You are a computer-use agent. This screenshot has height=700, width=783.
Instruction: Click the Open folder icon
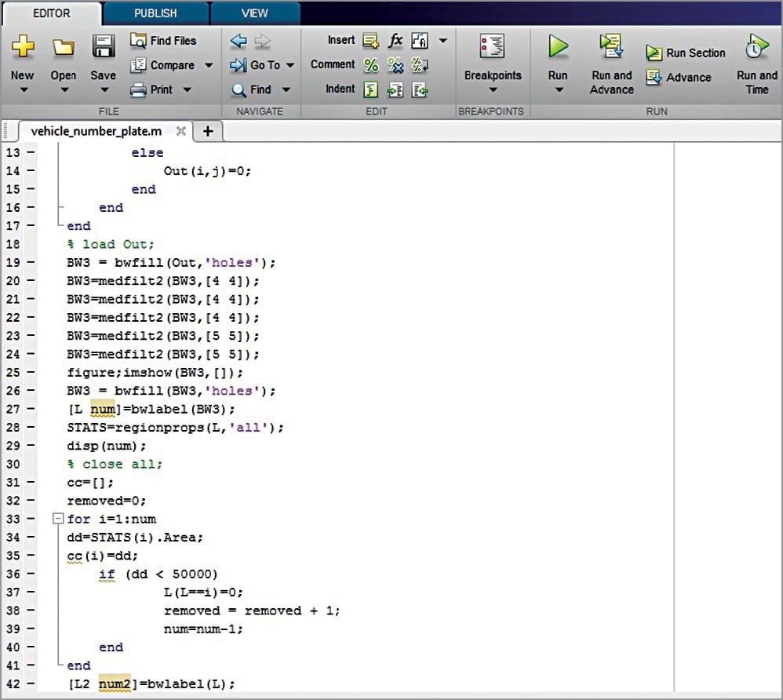(63, 47)
